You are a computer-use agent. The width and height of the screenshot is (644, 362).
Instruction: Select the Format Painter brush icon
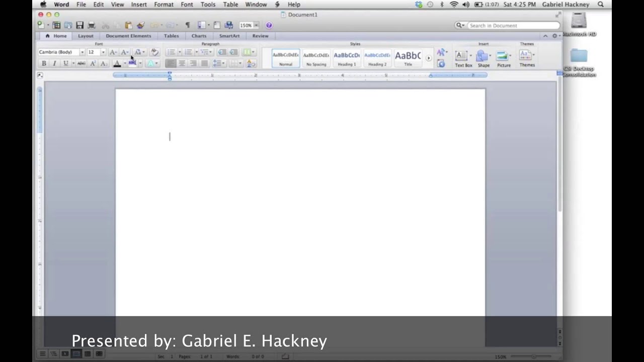[140, 25]
